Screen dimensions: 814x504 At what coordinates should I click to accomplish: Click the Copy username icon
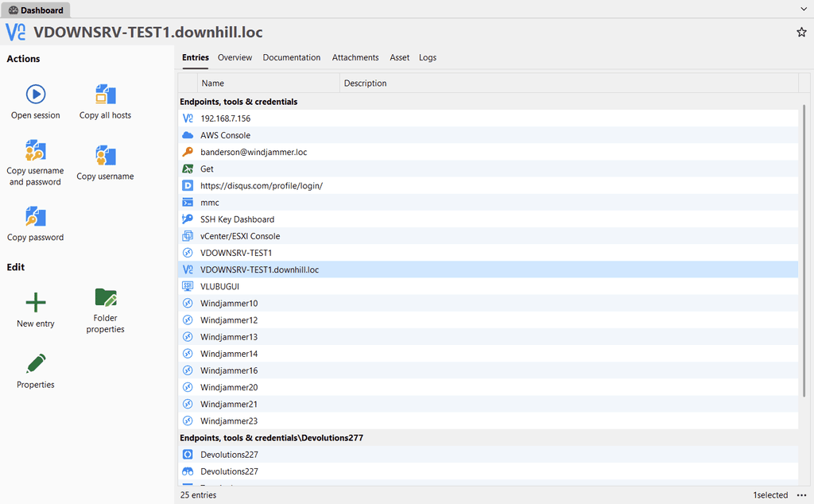click(105, 156)
